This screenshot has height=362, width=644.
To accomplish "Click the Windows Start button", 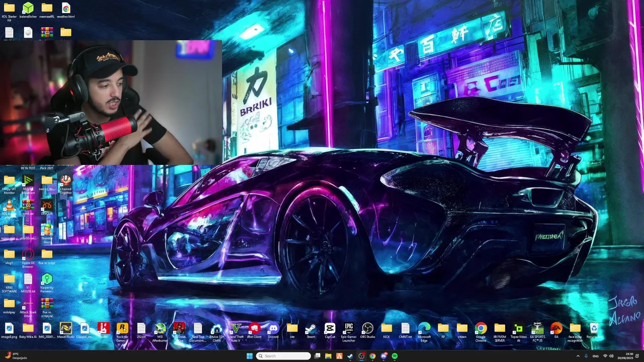I will point(250,356).
